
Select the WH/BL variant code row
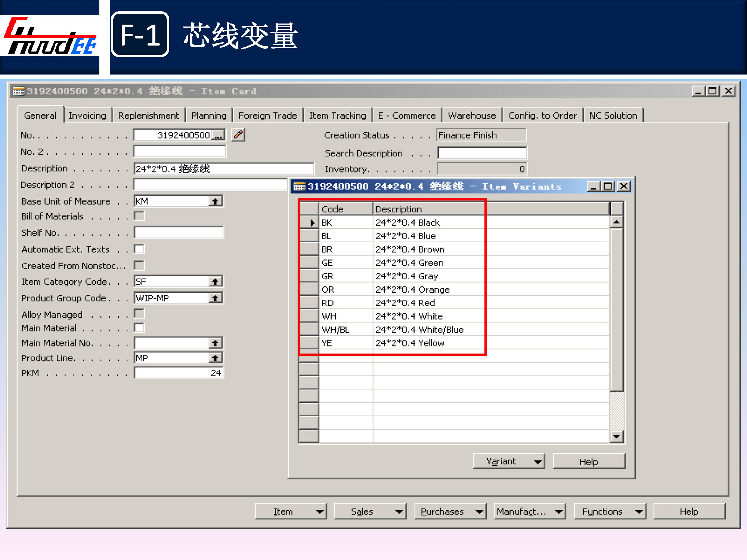[x=335, y=330]
